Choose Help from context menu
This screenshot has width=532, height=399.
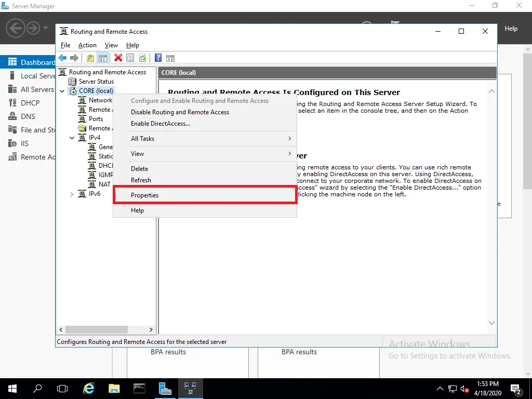point(205,210)
